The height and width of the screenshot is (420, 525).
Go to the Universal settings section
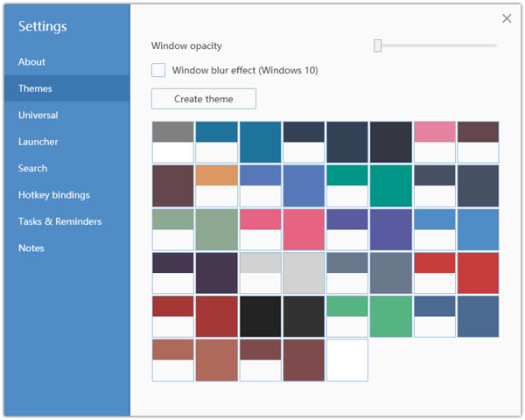[39, 115]
